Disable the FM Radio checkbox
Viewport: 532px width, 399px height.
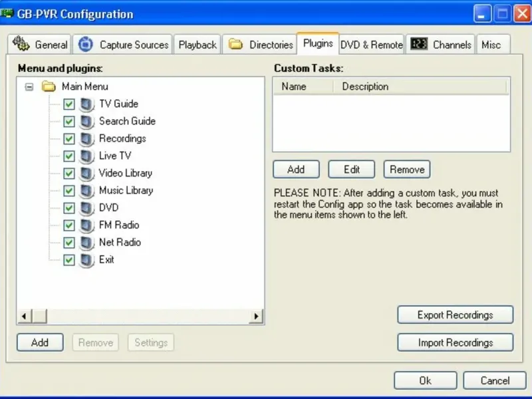point(69,225)
